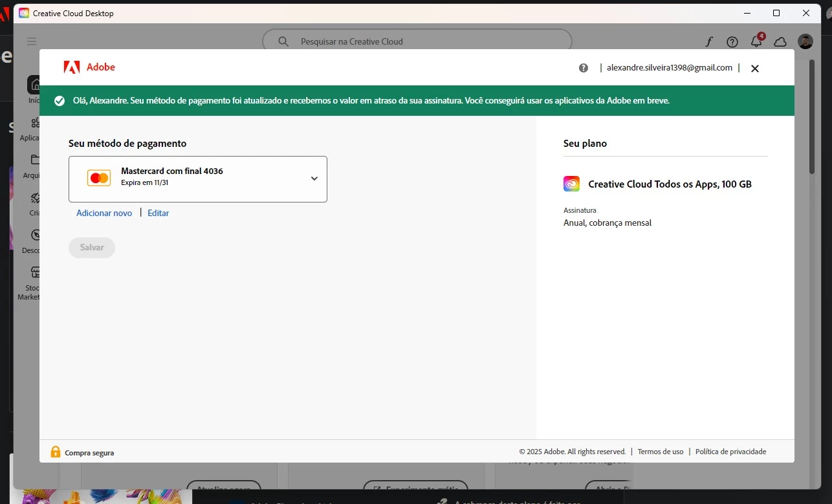
Task: Open the user profile avatar
Action: click(805, 41)
